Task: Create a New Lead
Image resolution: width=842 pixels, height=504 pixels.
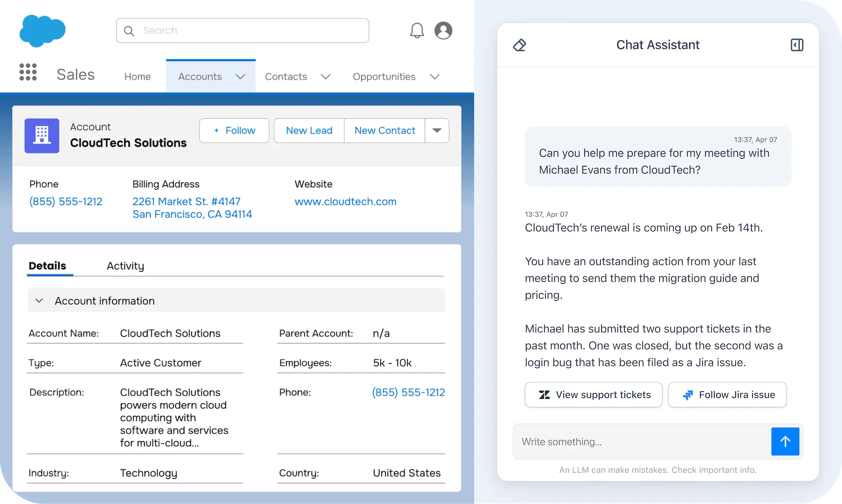Action: coord(309,131)
